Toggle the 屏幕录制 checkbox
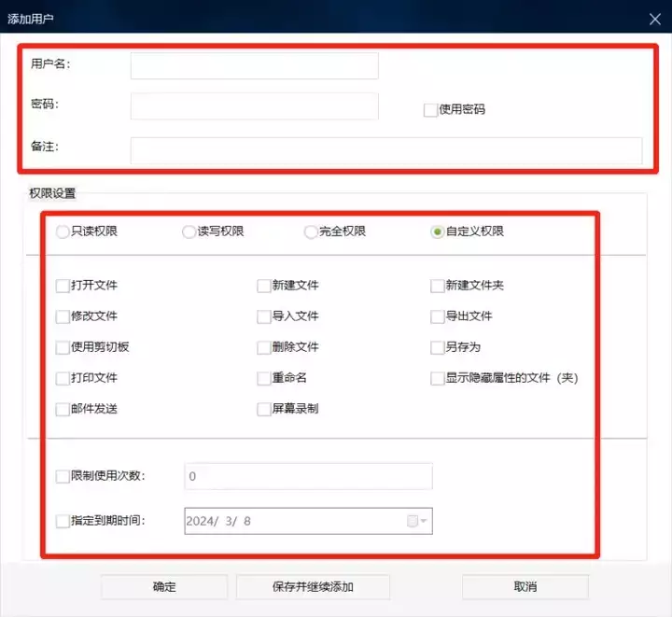The height and width of the screenshot is (617, 672). pyautogui.click(x=263, y=409)
